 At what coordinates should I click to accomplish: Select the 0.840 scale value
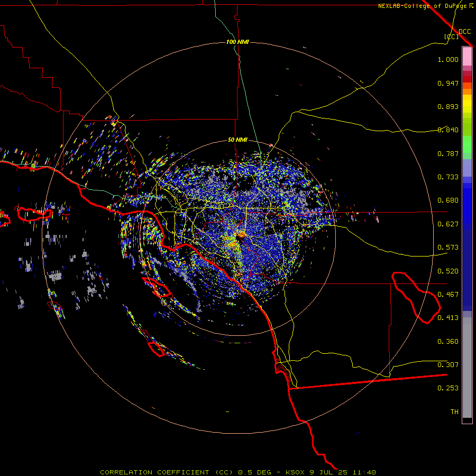[x=448, y=130]
